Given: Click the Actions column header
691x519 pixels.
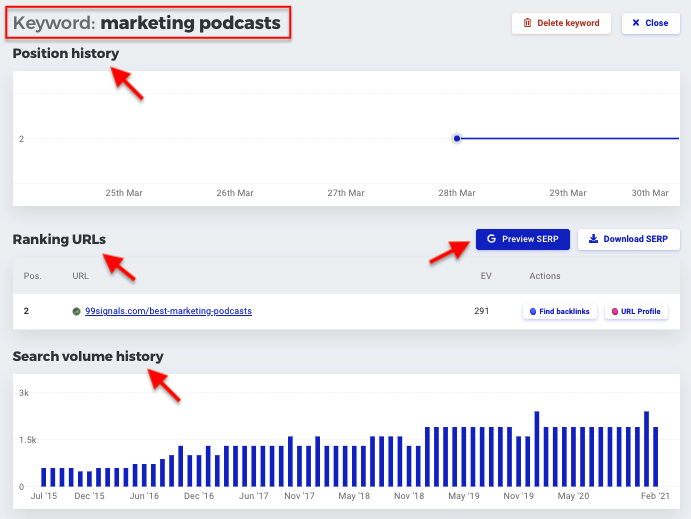Looking at the screenshot, I should (x=545, y=276).
